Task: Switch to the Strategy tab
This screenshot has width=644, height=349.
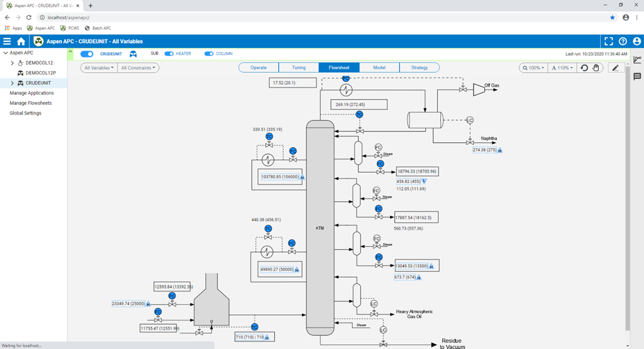Action: [x=419, y=68]
